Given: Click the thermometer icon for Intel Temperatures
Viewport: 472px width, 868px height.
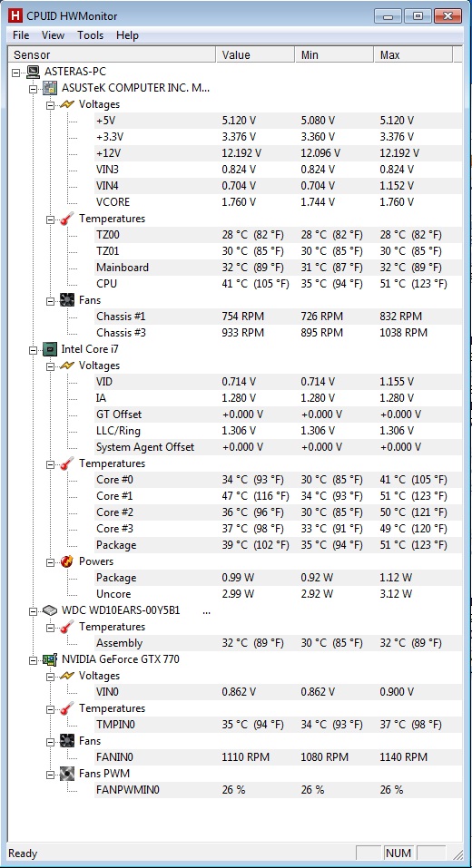Looking at the screenshot, I should pyautogui.click(x=67, y=463).
